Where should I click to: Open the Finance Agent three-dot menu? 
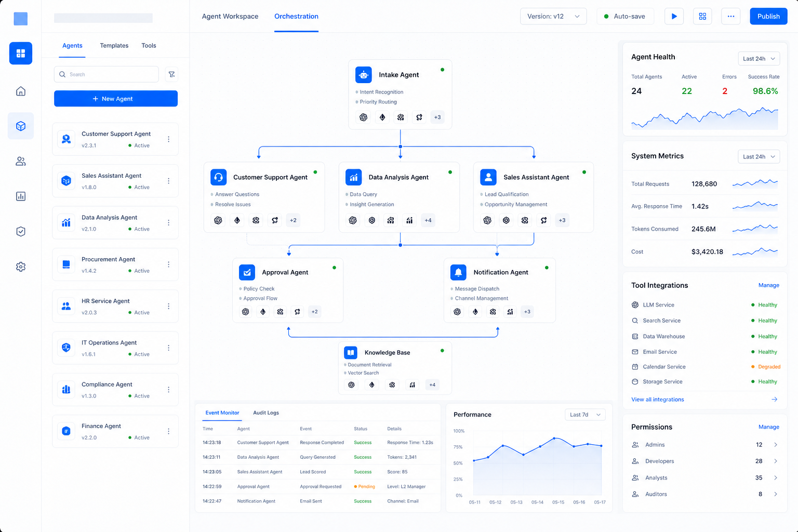[x=168, y=431]
